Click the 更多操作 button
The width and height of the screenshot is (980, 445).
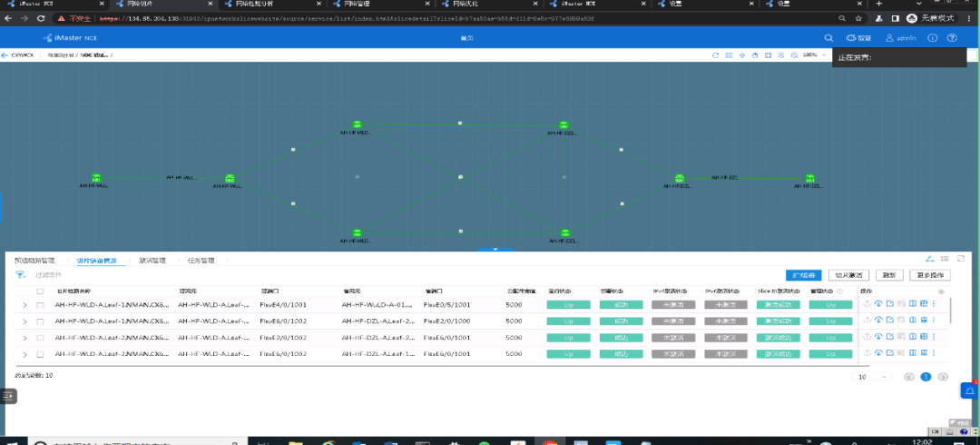pyautogui.click(x=930, y=274)
